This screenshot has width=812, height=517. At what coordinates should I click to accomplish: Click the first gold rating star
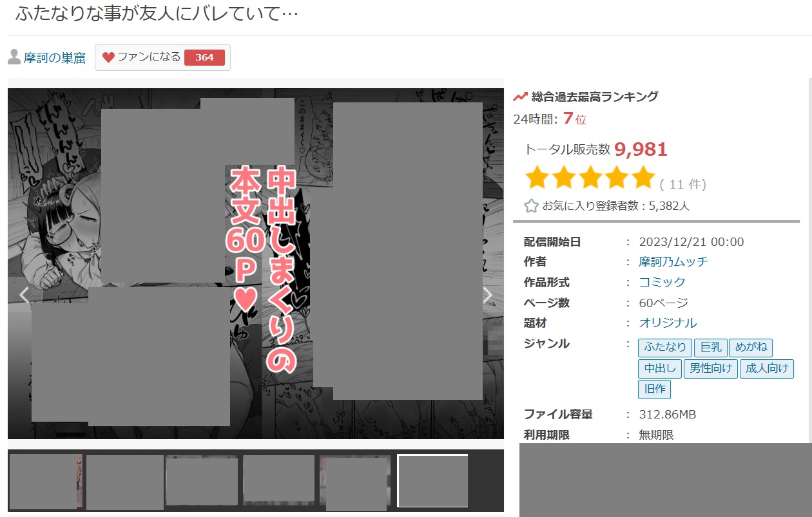537,177
